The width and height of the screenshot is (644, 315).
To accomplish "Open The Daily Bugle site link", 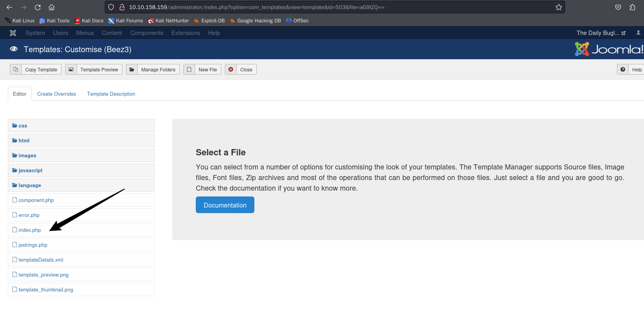I will pyautogui.click(x=601, y=33).
